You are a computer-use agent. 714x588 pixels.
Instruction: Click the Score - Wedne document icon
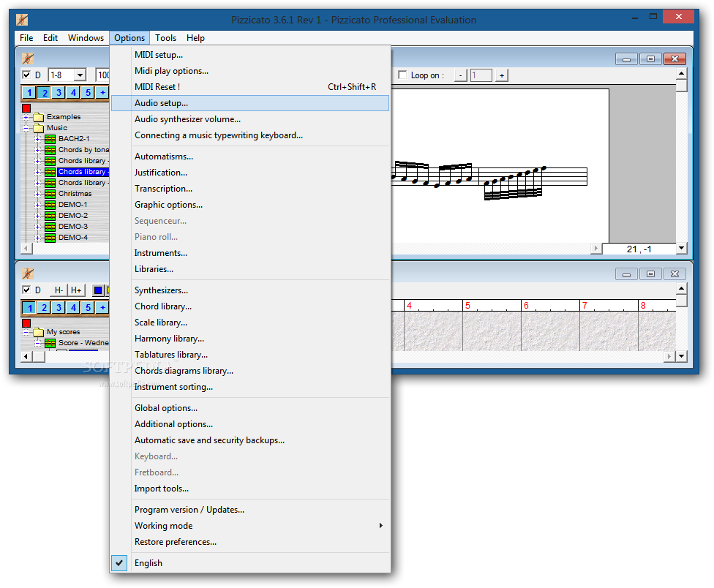point(50,343)
